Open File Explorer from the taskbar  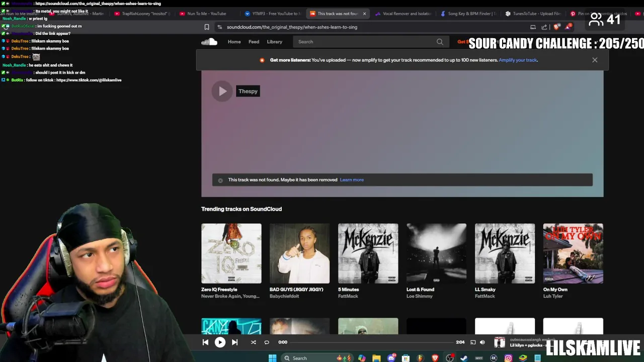pyautogui.click(x=376, y=358)
